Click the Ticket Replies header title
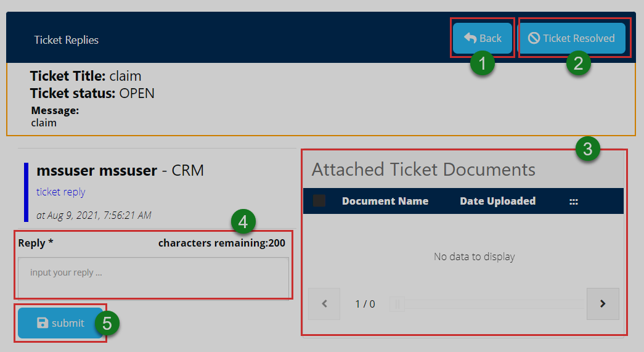The image size is (644, 352). pos(67,40)
